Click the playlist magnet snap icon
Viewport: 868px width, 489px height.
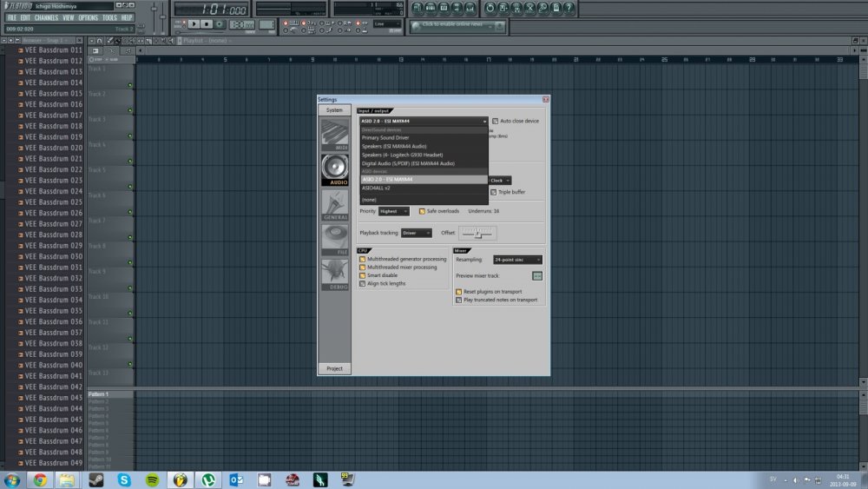pos(99,41)
